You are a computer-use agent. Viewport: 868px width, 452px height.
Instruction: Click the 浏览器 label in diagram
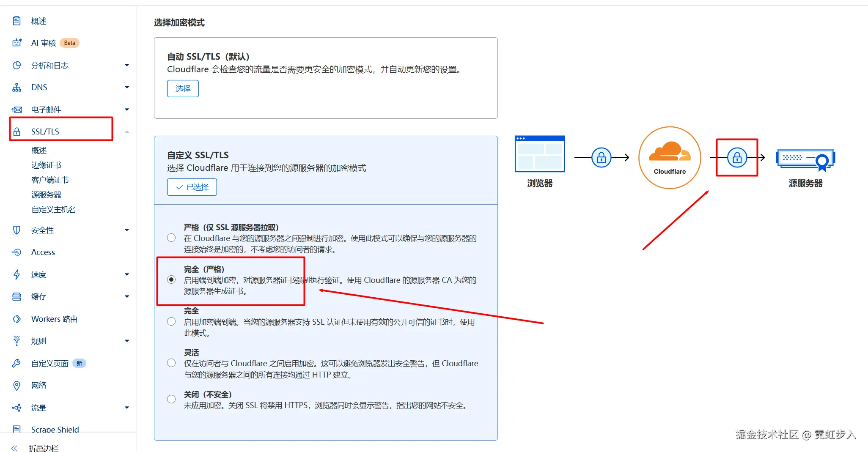click(540, 183)
